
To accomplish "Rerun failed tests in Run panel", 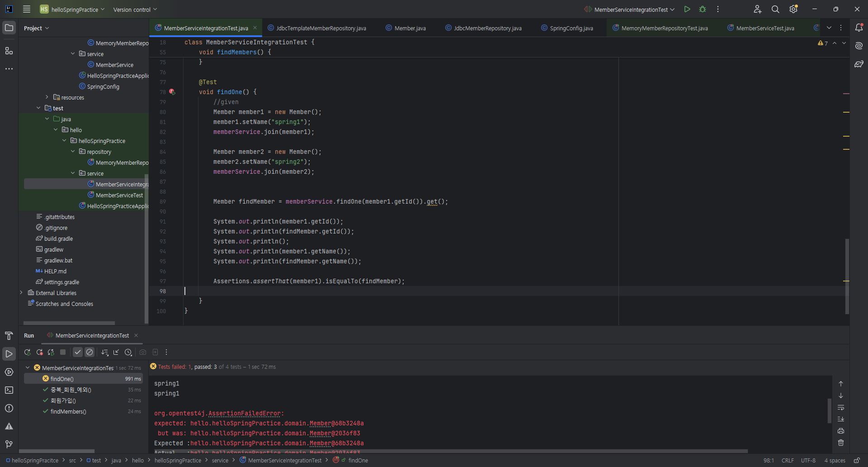I will pos(39,352).
